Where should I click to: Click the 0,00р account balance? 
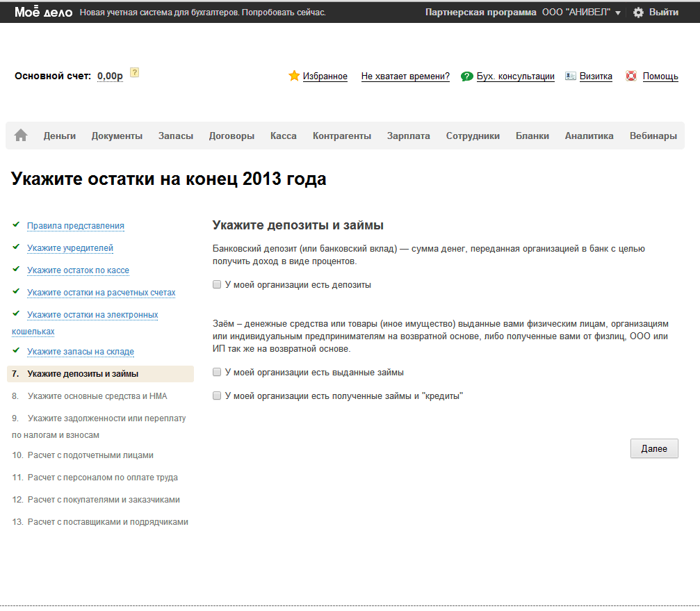110,76
